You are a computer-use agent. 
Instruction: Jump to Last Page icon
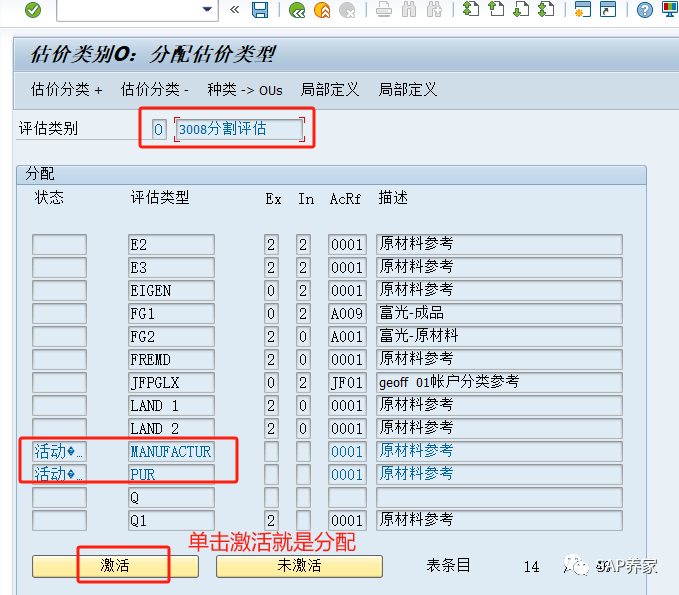point(546,9)
